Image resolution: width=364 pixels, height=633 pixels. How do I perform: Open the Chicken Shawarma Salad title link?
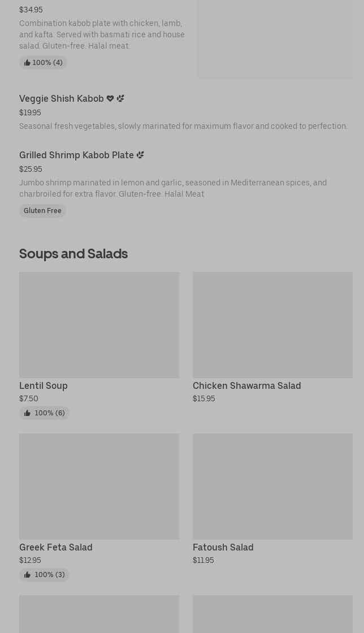pos(246,385)
